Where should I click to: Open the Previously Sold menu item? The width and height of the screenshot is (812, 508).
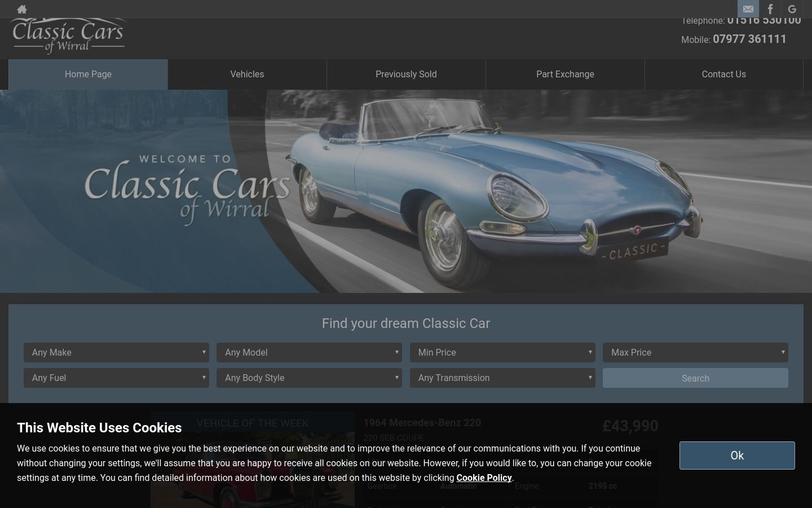coord(406,75)
